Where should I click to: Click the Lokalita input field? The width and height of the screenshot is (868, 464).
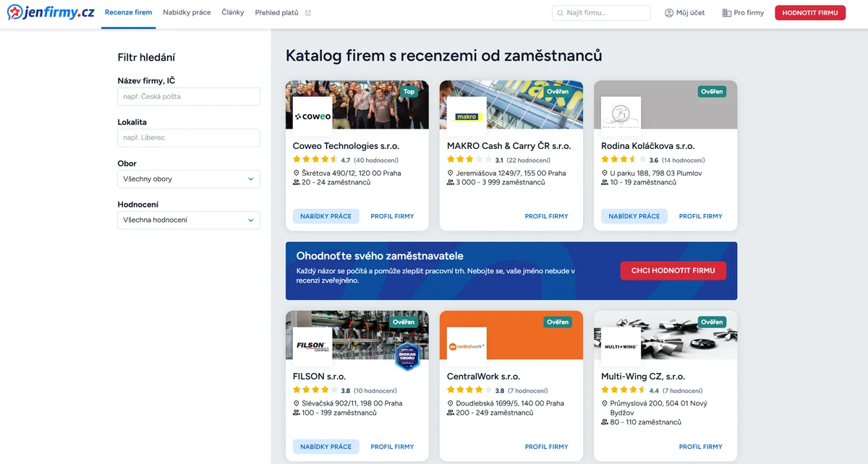(189, 138)
